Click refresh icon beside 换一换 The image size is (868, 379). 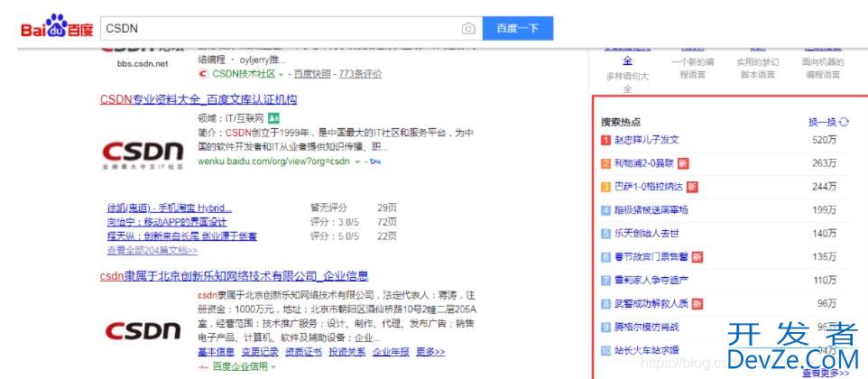click(x=844, y=123)
